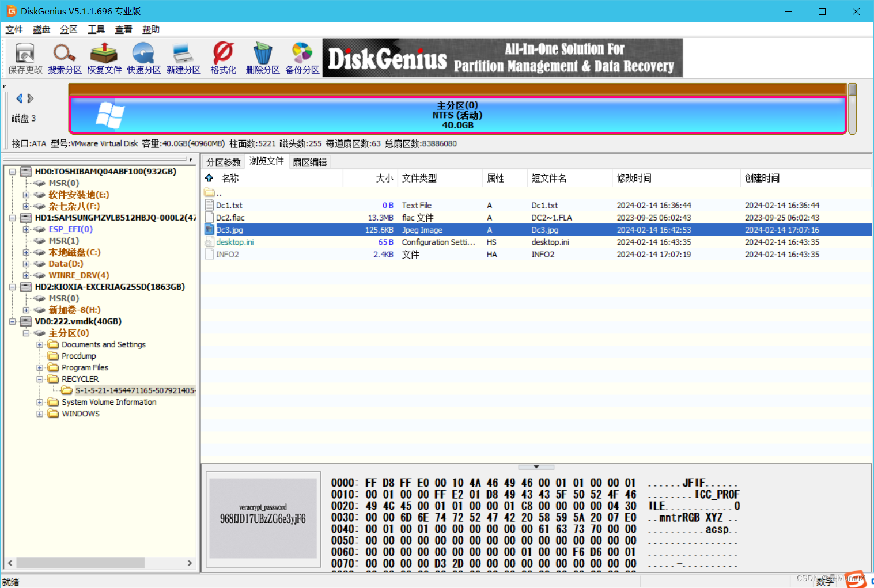Click the veracrypt_password preview thumbnail
Image resolution: width=874 pixels, height=588 pixels.
(x=263, y=519)
